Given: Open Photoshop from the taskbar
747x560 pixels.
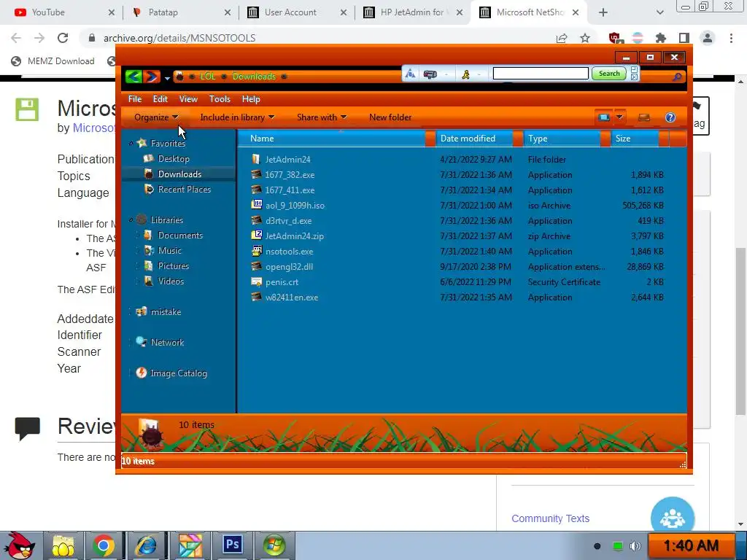Looking at the screenshot, I should tap(232, 545).
